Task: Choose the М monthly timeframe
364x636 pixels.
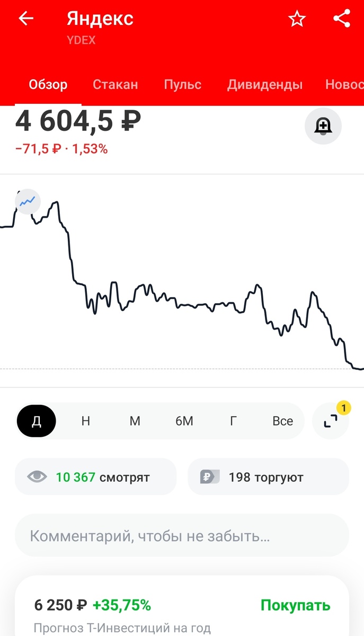Action: coord(135,420)
